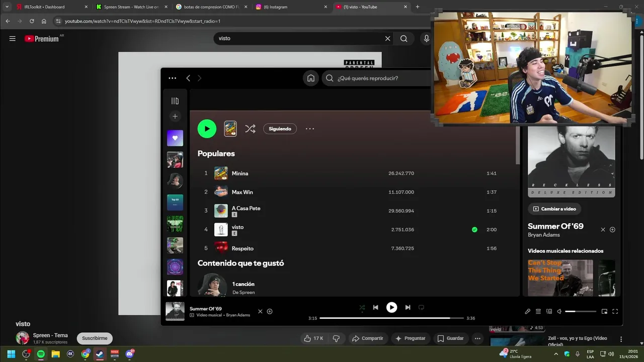
Task: Click YouTube voice search microphone
Action: tap(426, 38)
